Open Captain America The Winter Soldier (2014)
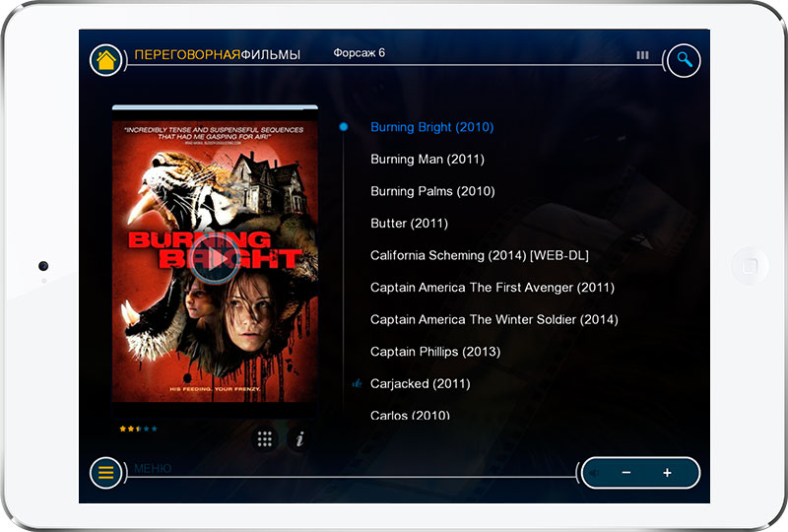Viewport: 788px width, 532px height. [x=494, y=319]
